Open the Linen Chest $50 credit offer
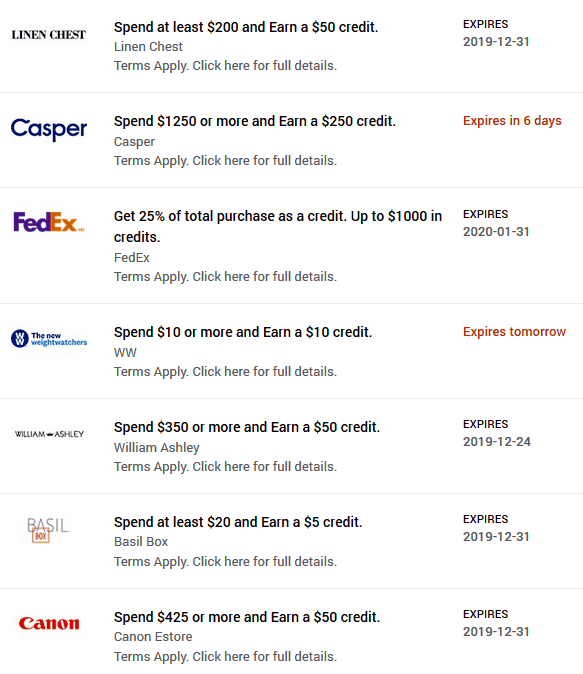Image resolution: width=583 pixels, height=674 pixels. point(246,27)
